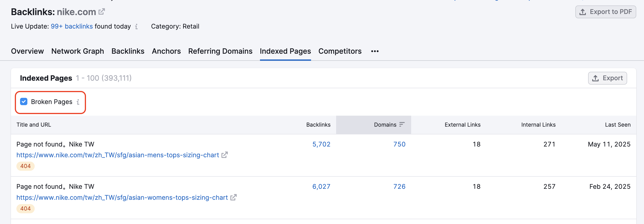
Task: Open nike.com via the external link icon
Action: click(x=101, y=11)
